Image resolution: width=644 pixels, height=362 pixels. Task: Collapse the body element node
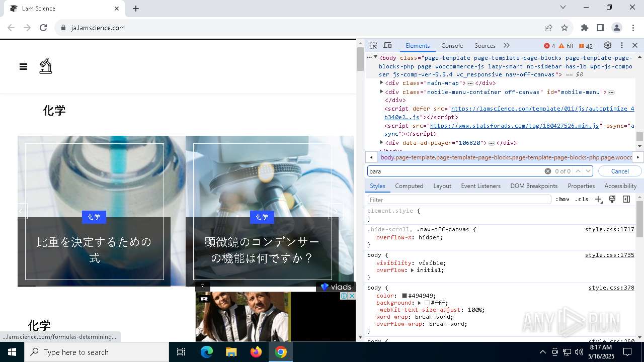pyautogui.click(x=375, y=57)
